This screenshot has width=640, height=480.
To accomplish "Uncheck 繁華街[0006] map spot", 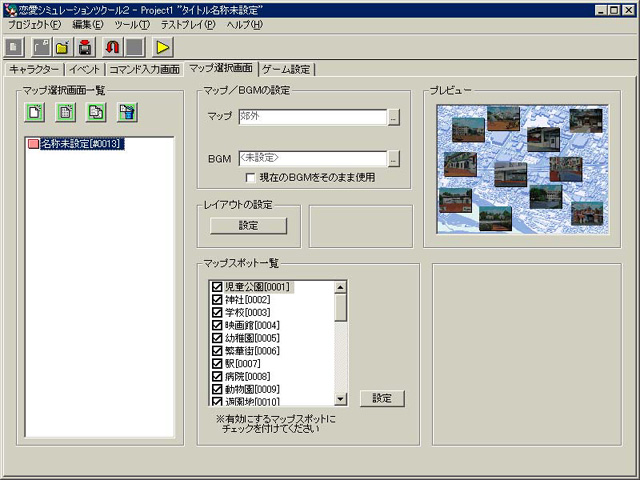I will coord(217,351).
